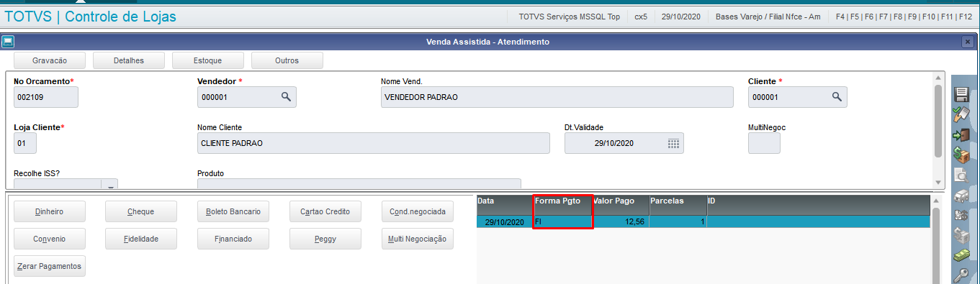Open Cliente lookup magnifier

coord(836,96)
